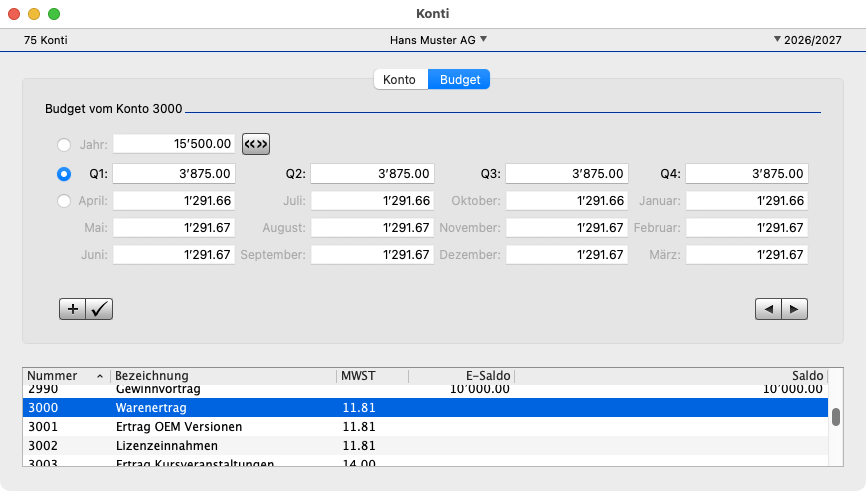Select account 3001 Ertrag OEM Versionen
The height and width of the screenshot is (491, 866).
click(x=425, y=426)
